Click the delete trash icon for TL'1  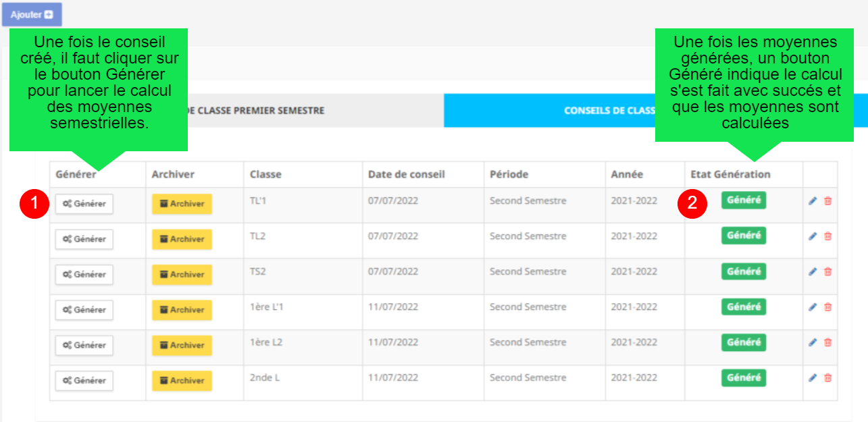(x=827, y=201)
